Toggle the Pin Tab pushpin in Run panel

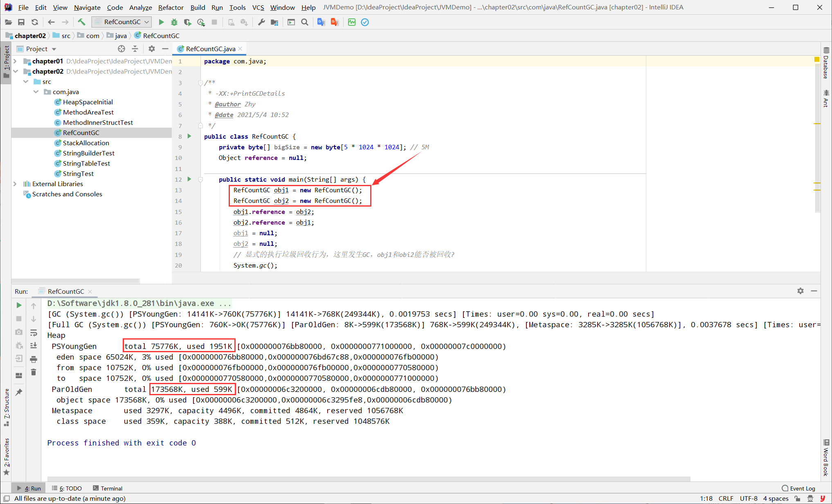click(x=19, y=392)
